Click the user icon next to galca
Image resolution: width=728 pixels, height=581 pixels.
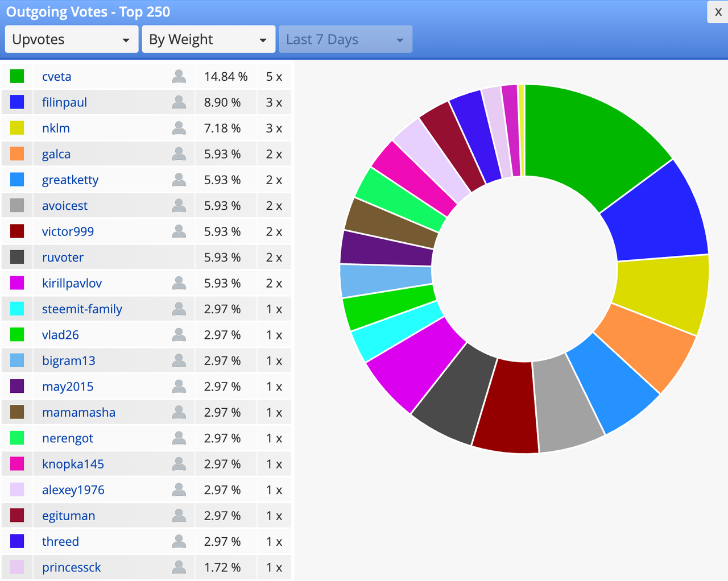(x=179, y=154)
